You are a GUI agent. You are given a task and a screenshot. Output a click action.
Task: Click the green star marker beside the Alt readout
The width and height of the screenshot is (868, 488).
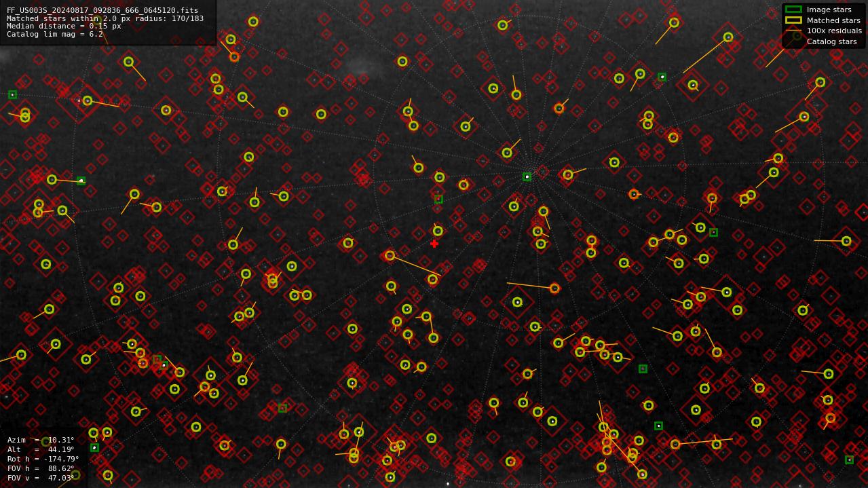94,448
